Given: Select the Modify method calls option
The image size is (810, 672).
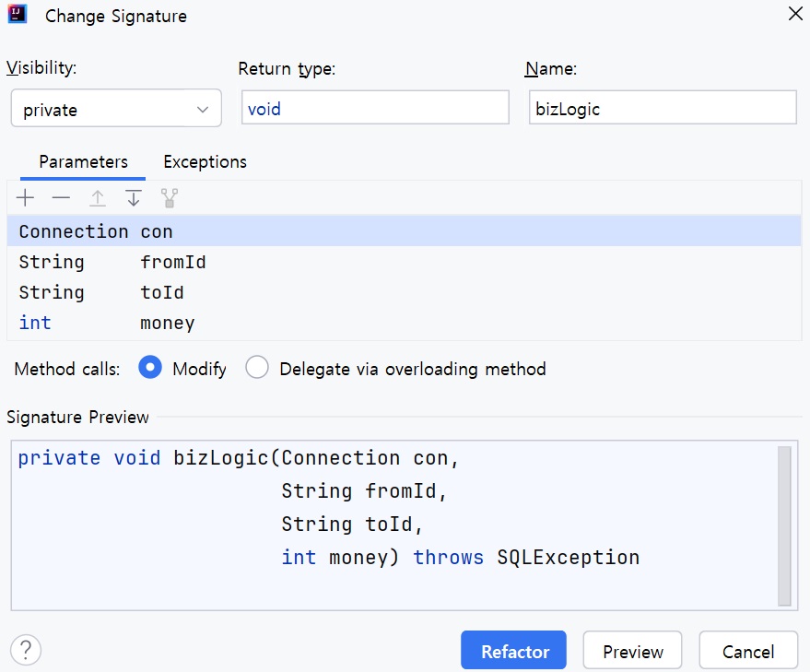Looking at the screenshot, I should click(x=150, y=369).
